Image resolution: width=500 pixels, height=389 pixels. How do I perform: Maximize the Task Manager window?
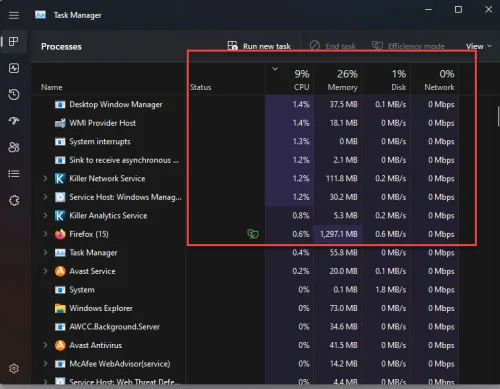tap(458, 10)
